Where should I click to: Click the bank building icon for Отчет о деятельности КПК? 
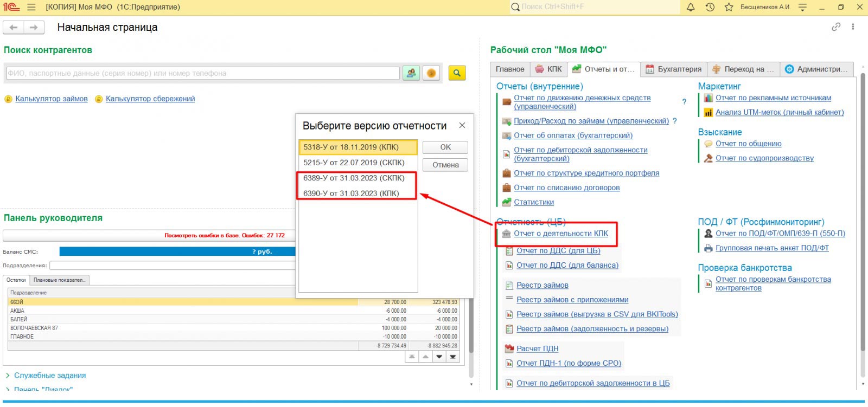[506, 234]
